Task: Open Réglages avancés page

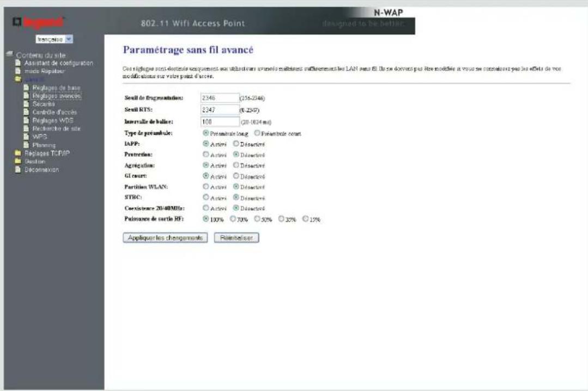Action: (57, 96)
